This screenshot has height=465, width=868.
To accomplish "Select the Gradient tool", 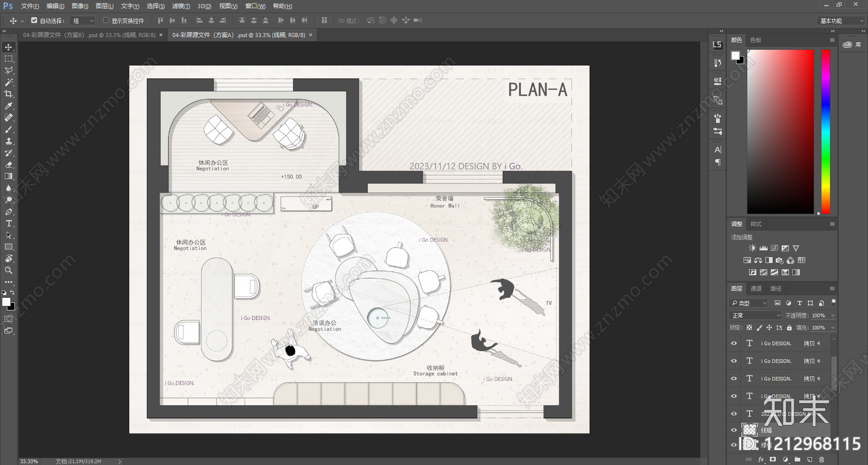I will point(9,176).
